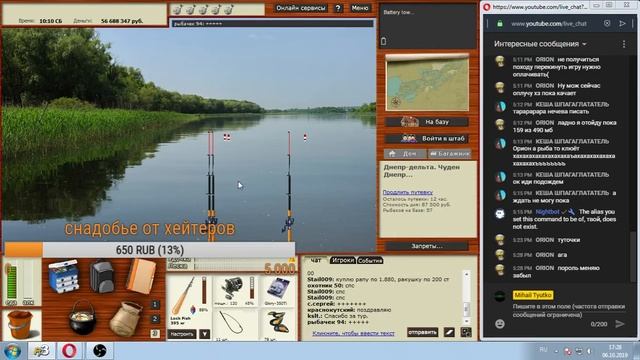The width and height of the screenshot is (640, 360).
Task: Select the Loch Fish rod slot
Action: click(x=189, y=301)
